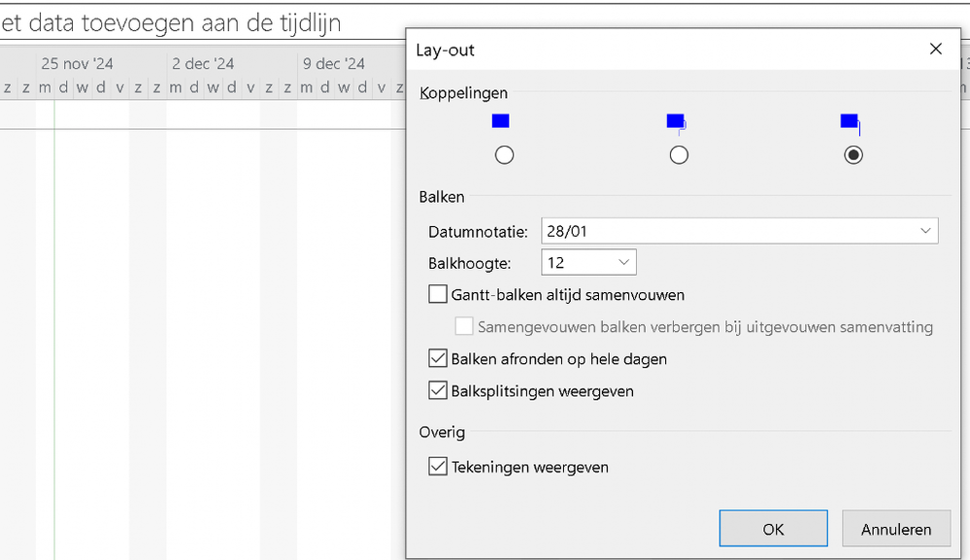Select the third Koppelingen radio button

(853, 155)
